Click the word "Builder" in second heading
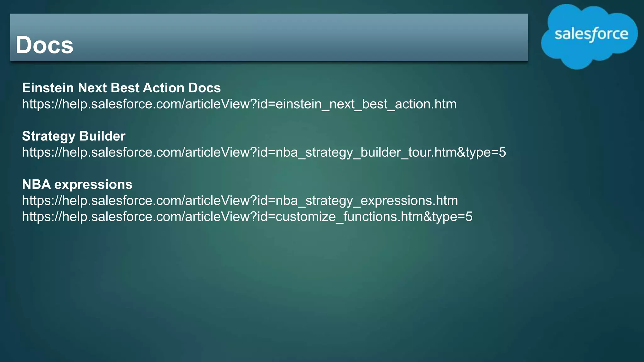Screen dimensions: 644x362 pyautogui.click(x=102, y=136)
